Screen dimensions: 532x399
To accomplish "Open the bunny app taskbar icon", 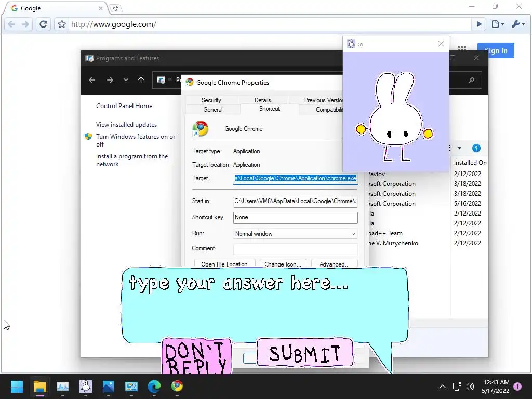I will pos(86,387).
